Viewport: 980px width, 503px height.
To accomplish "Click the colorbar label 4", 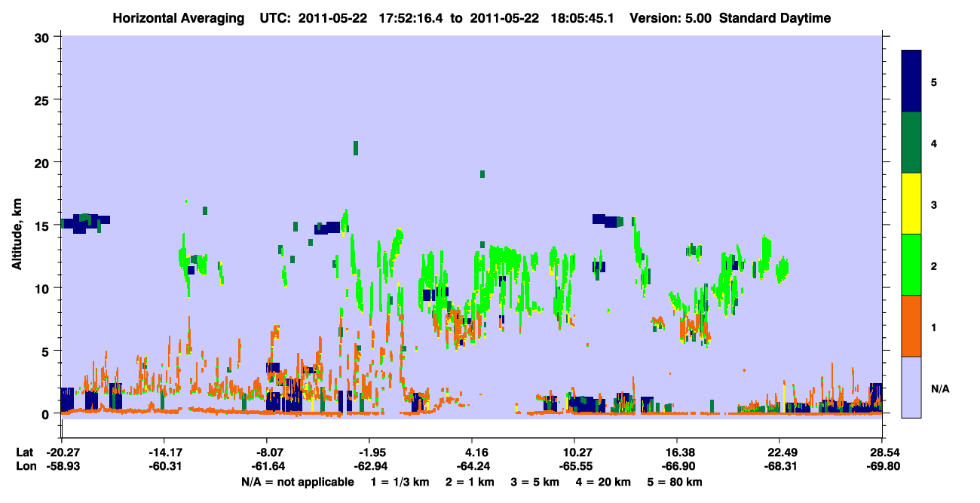I will (x=934, y=143).
